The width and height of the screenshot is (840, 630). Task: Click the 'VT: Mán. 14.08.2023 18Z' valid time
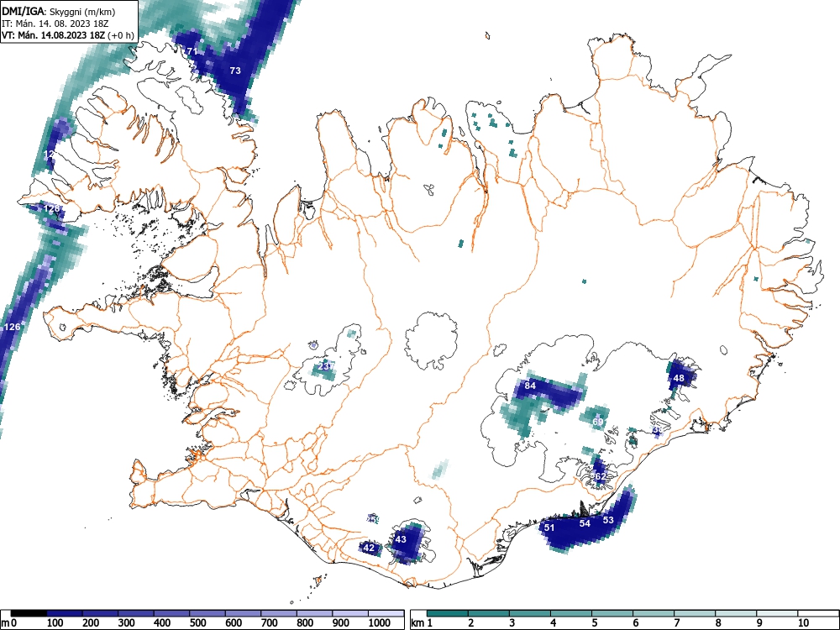(54, 35)
